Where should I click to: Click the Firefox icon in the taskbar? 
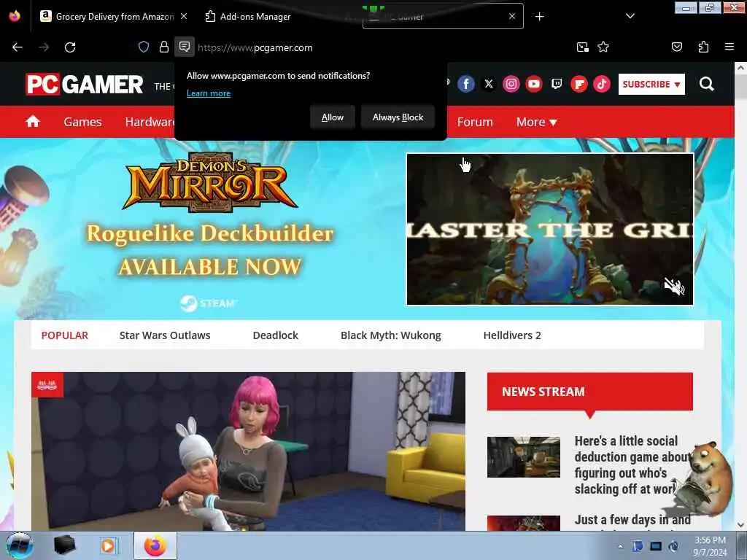click(155, 545)
